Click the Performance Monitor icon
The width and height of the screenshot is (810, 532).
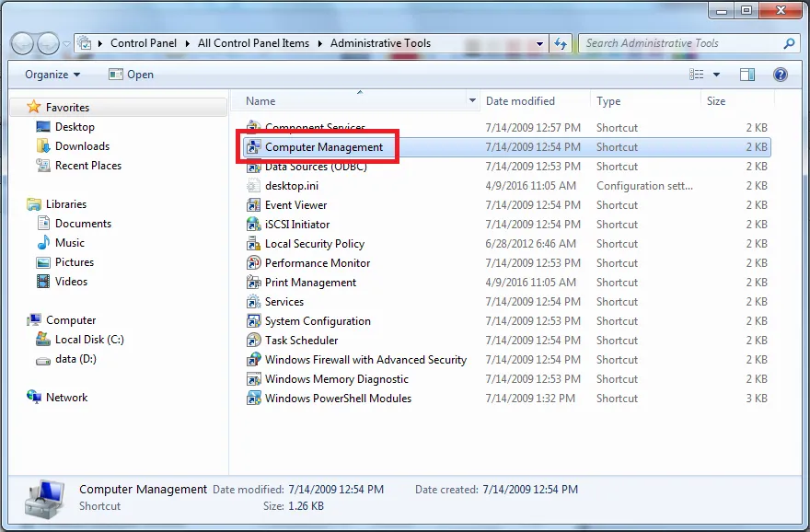point(253,263)
